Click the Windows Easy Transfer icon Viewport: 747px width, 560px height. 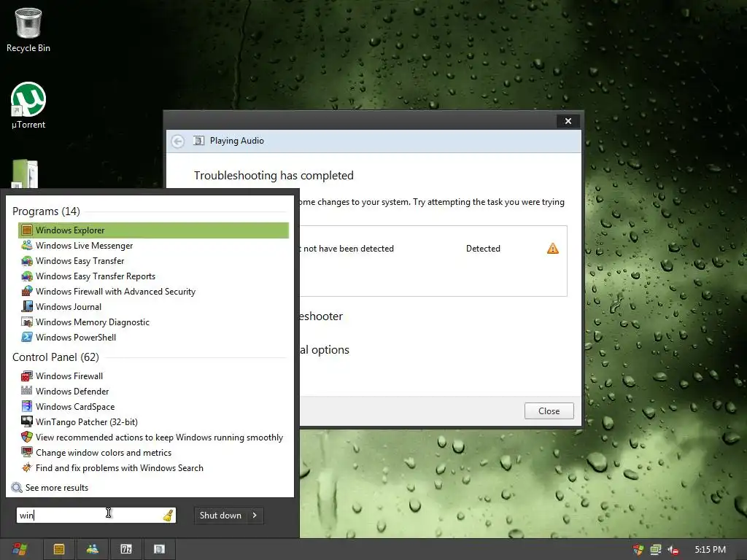pyautogui.click(x=27, y=261)
